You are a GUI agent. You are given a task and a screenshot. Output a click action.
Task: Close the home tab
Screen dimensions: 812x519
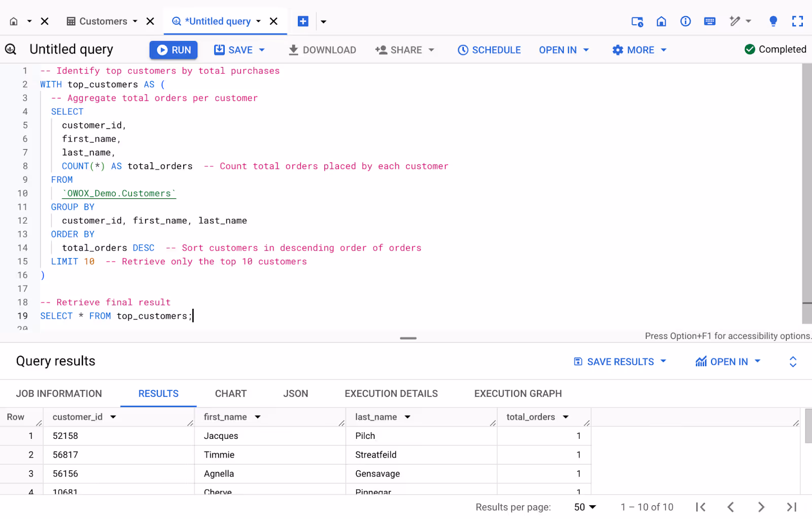coord(45,21)
